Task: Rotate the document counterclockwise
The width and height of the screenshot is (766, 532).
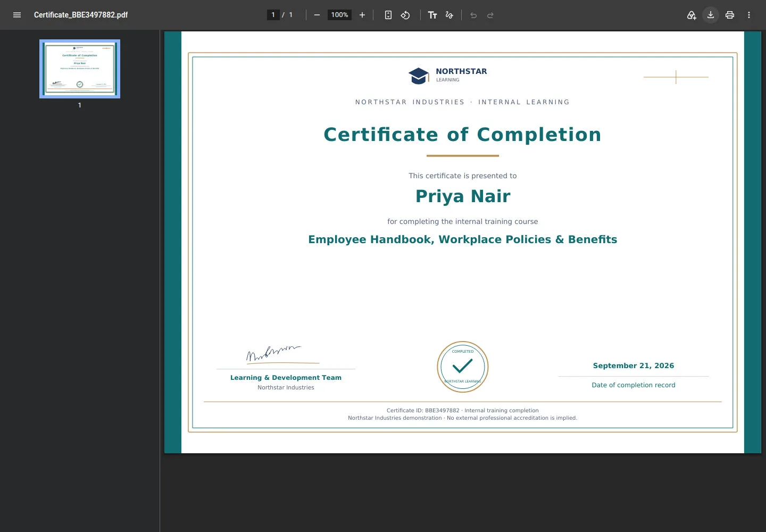Action: click(x=405, y=15)
